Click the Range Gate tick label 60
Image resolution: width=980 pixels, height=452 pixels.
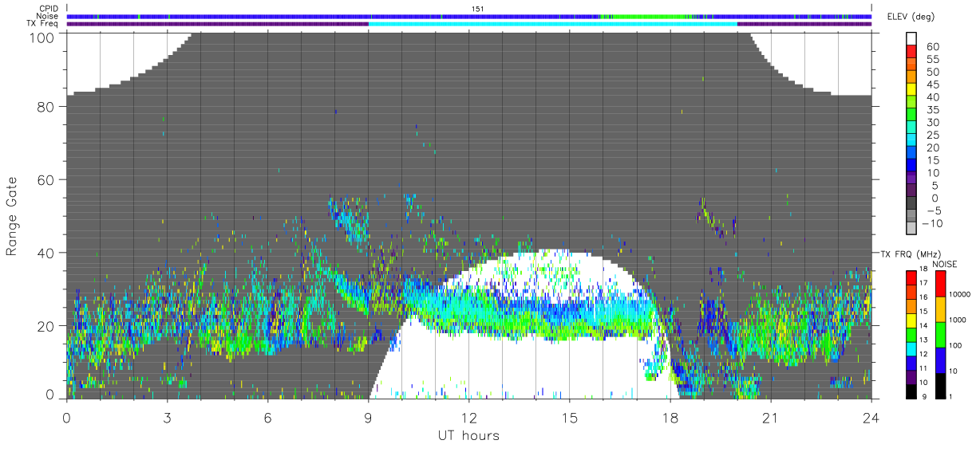pos(45,180)
